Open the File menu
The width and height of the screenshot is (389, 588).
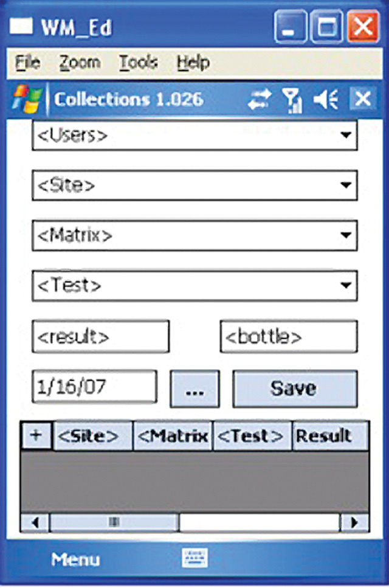point(27,62)
